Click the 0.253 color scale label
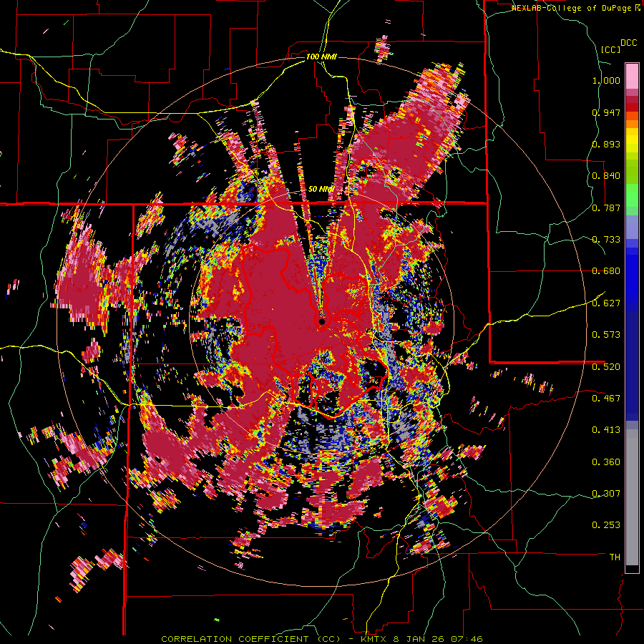The image size is (644, 644). pyautogui.click(x=606, y=525)
